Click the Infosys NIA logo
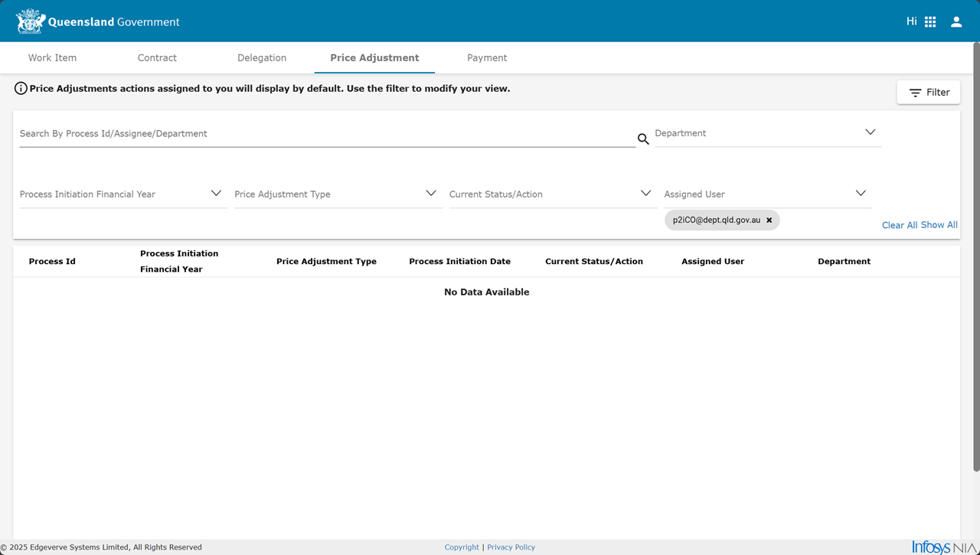980x555 pixels. pos(944,547)
